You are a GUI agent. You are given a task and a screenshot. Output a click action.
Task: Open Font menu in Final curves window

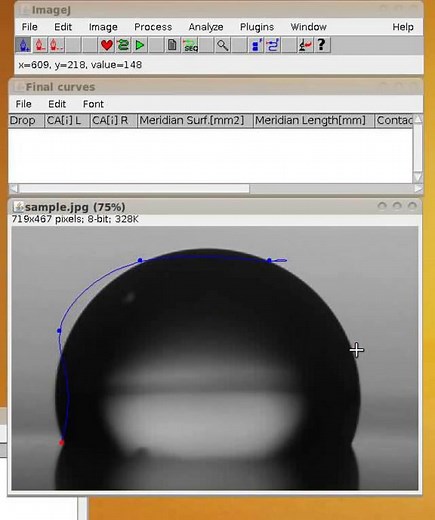(93, 104)
